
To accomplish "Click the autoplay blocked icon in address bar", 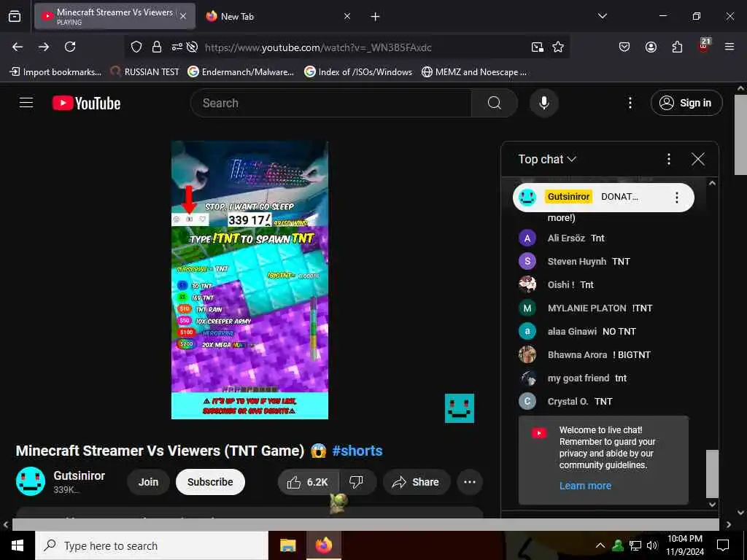I will tap(192, 47).
